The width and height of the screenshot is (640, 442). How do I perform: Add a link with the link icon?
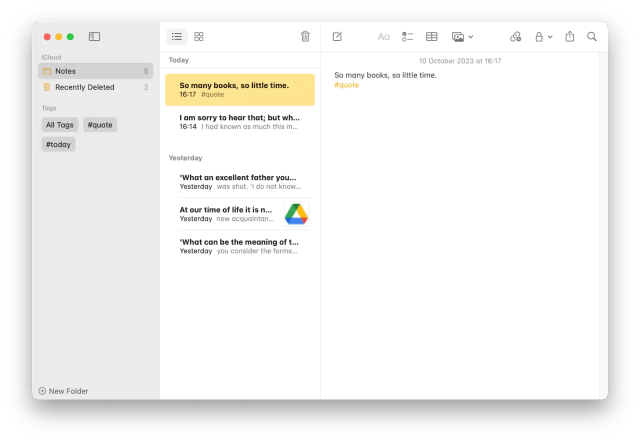516,37
